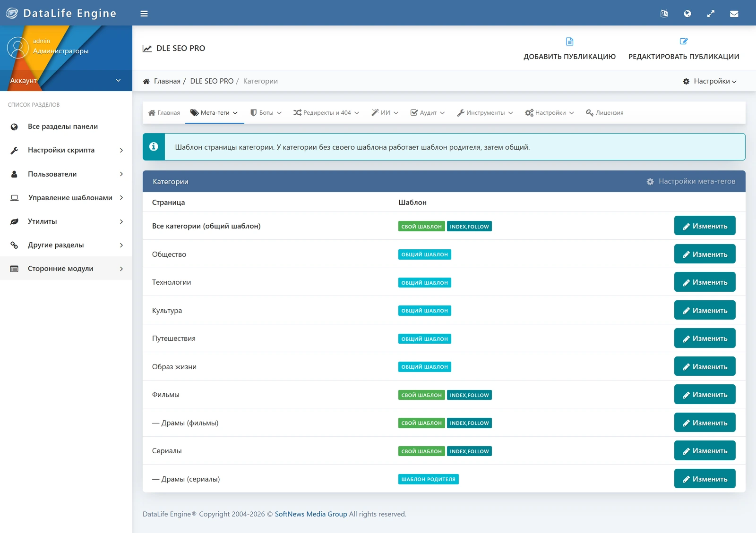This screenshot has width=756, height=533.
Task: Go to the Главная module tab
Action: point(164,113)
